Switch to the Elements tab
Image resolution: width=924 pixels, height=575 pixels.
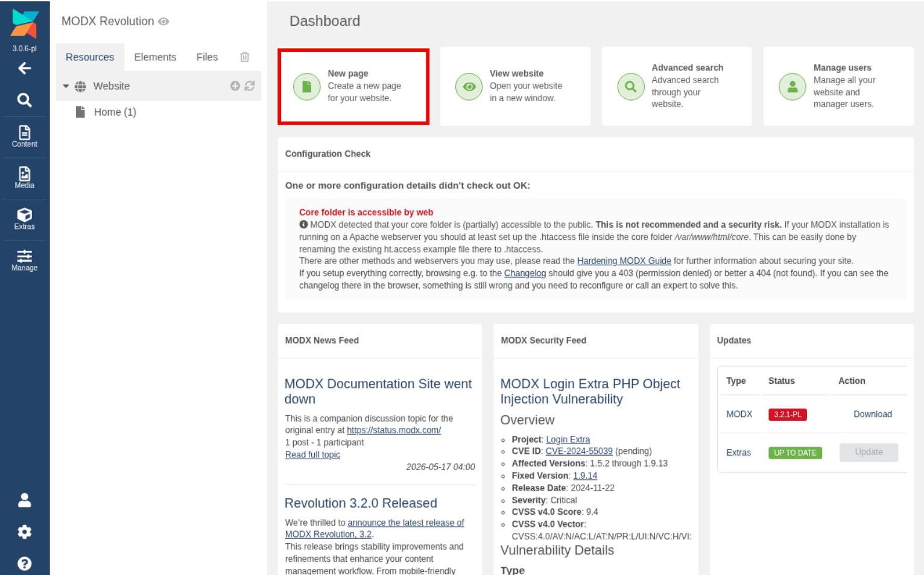[x=155, y=57]
